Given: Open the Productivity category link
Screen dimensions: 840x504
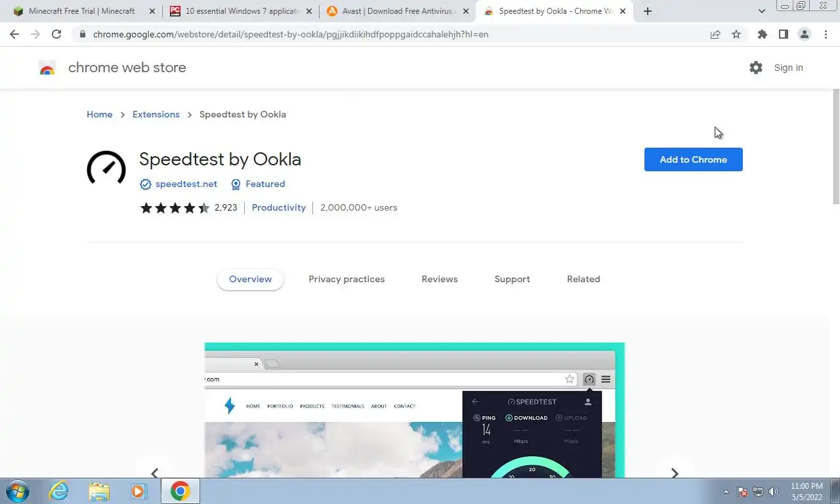Looking at the screenshot, I should (279, 207).
